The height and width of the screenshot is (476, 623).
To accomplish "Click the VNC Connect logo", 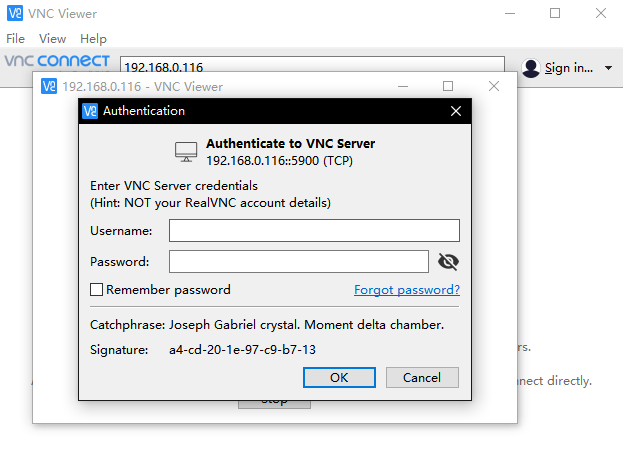I will pos(57,61).
